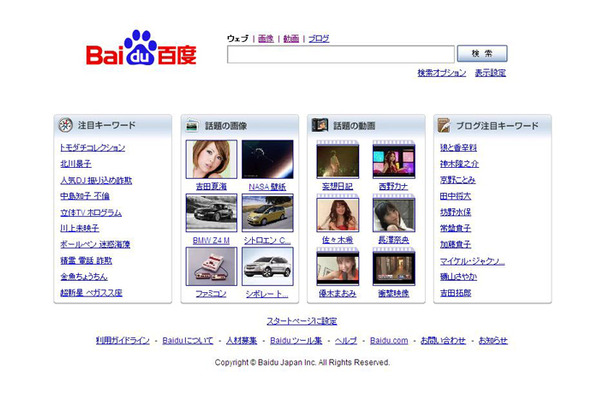Screen dimensions: 610x400
Task: Click the シボレー caption link
Action: (267, 294)
